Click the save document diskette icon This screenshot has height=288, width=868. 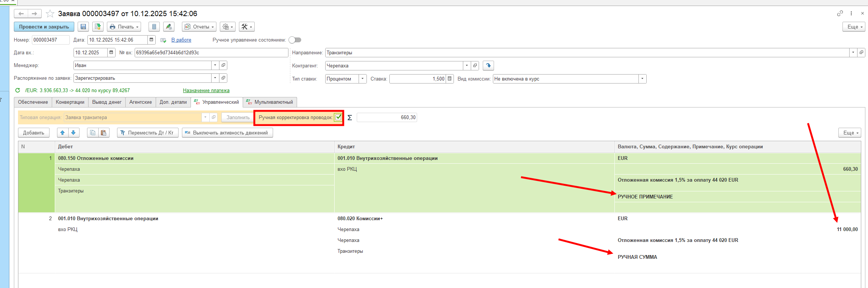83,27
